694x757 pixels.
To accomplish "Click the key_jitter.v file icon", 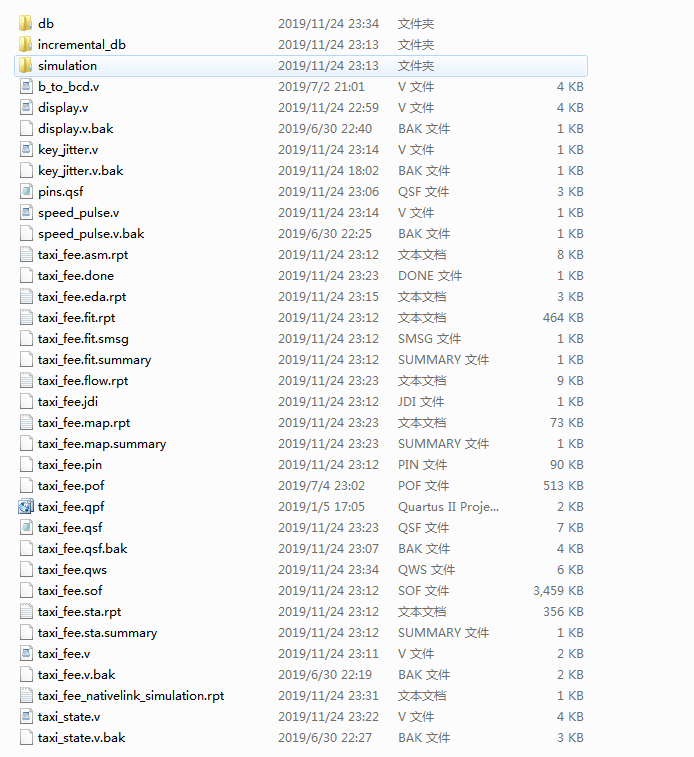I will 26,149.
